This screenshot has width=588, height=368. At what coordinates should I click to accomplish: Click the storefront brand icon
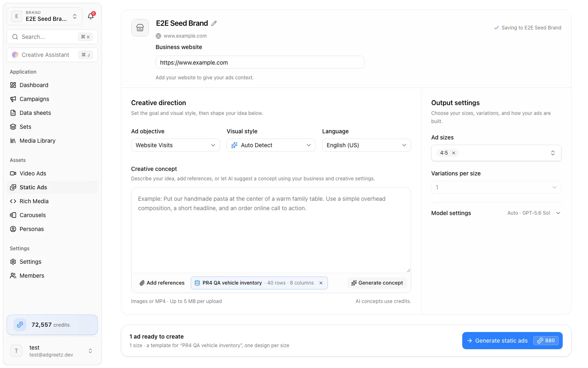click(x=140, y=28)
